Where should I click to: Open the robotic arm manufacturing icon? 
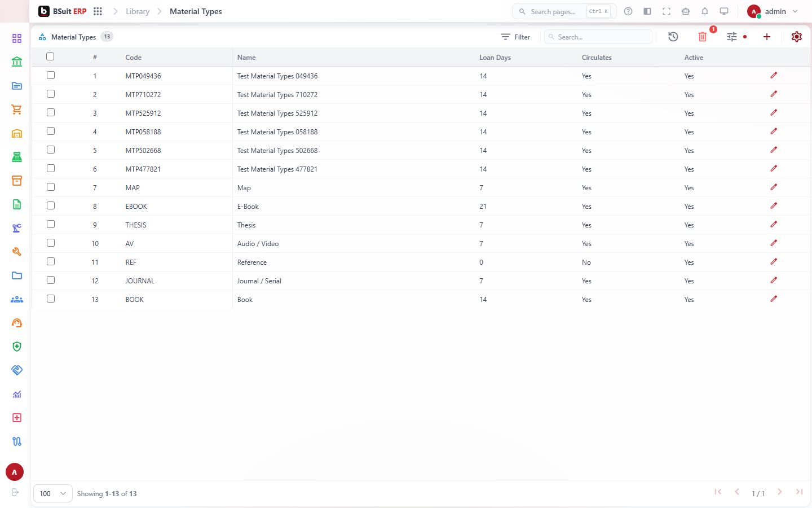coord(17,228)
